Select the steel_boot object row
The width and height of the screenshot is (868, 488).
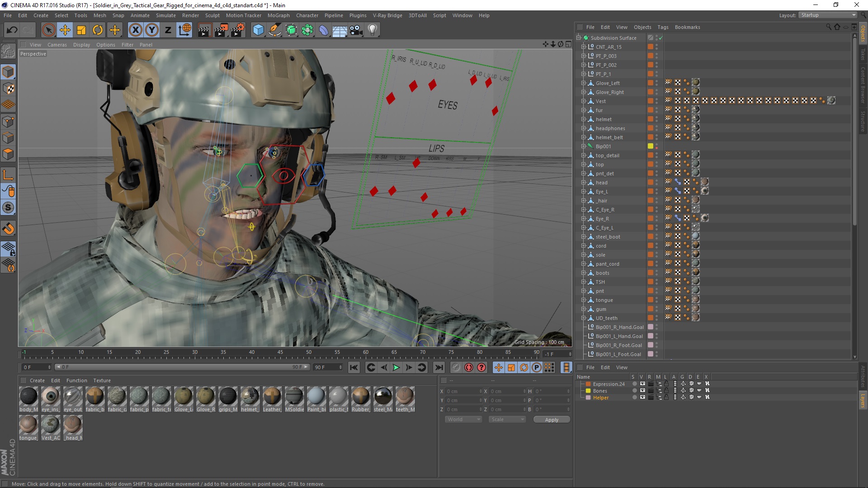[608, 237]
